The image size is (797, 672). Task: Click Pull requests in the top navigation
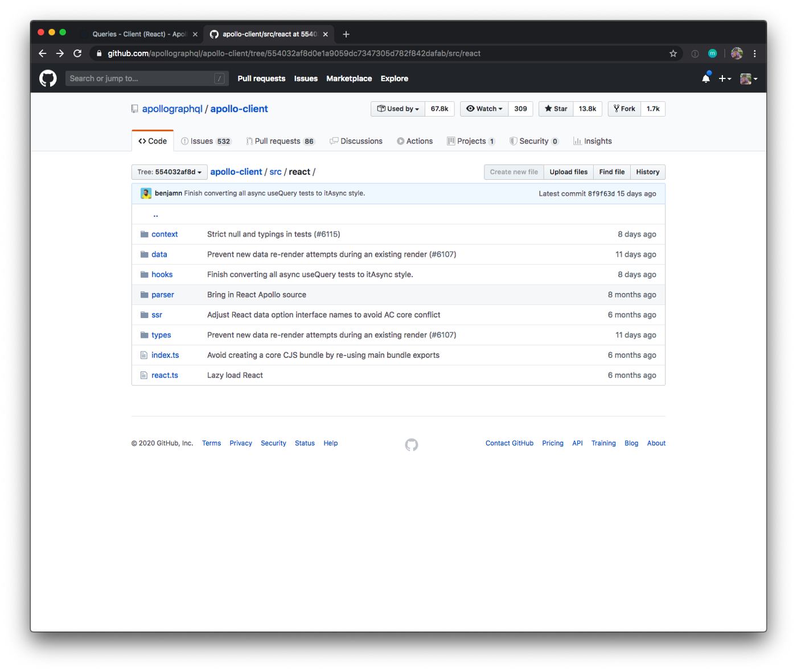pyautogui.click(x=261, y=79)
